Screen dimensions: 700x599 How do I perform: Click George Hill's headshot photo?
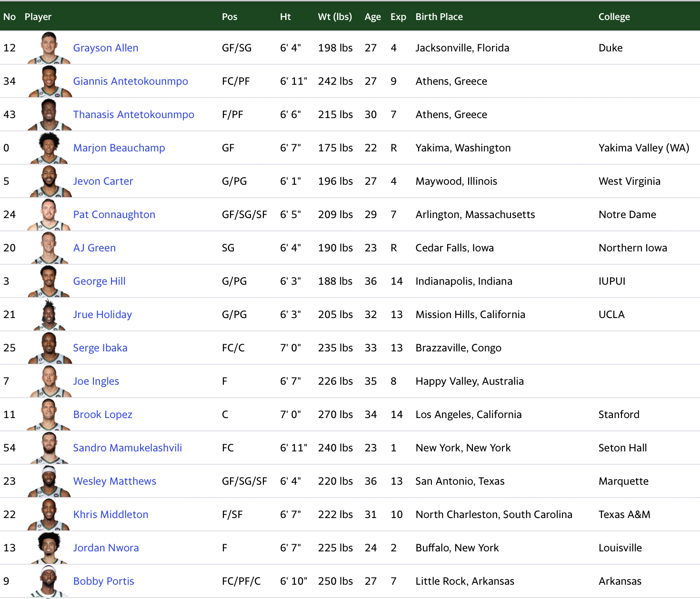point(49,281)
